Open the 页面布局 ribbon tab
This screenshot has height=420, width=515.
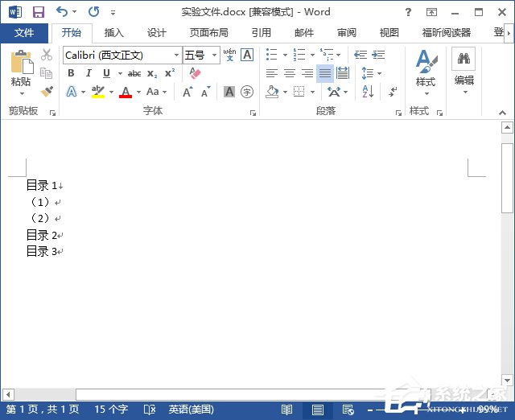click(x=208, y=33)
